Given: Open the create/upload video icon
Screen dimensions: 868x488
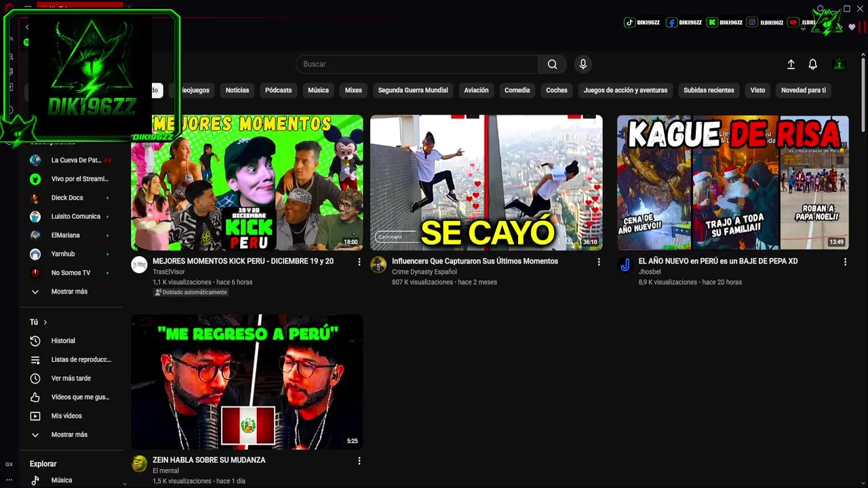Looking at the screenshot, I should 791,64.
